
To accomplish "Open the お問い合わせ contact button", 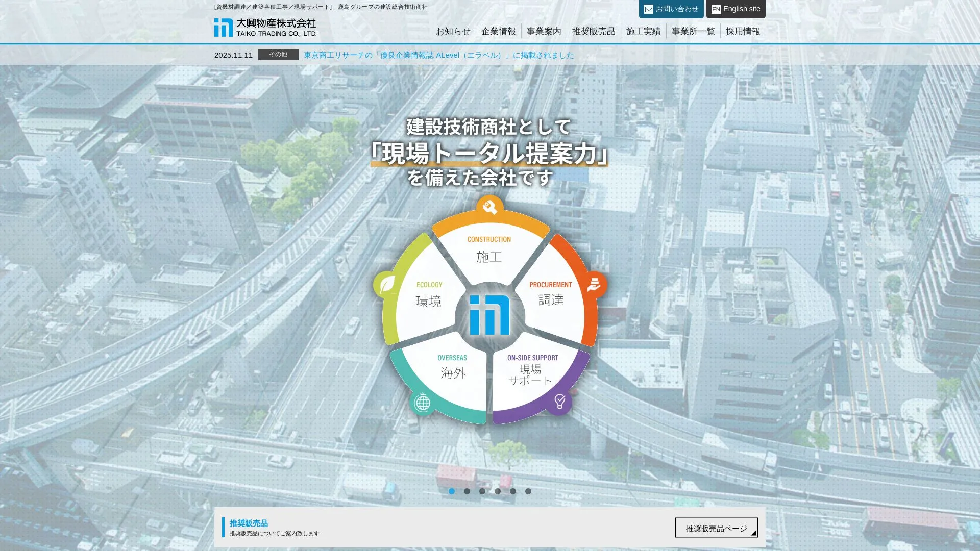I will point(671,9).
